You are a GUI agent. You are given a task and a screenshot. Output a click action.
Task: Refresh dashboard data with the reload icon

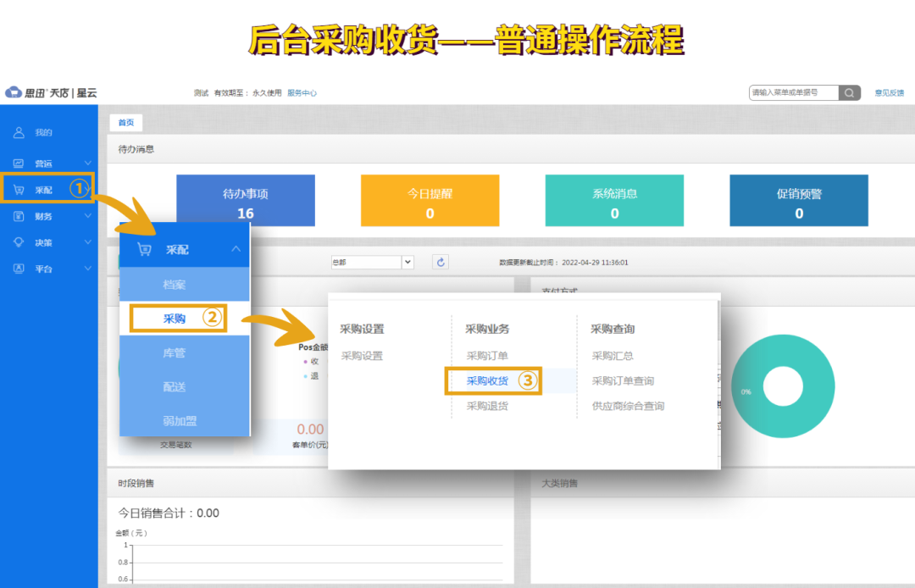(440, 262)
